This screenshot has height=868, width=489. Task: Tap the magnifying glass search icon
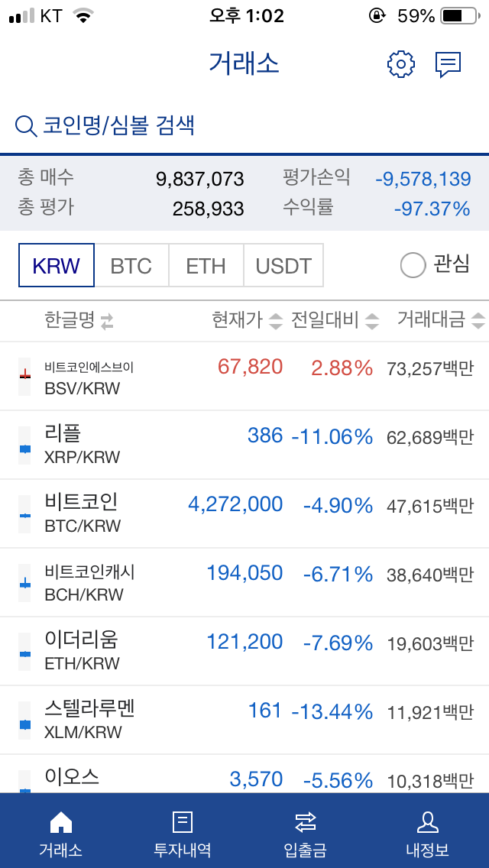pyautogui.click(x=26, y=126)
